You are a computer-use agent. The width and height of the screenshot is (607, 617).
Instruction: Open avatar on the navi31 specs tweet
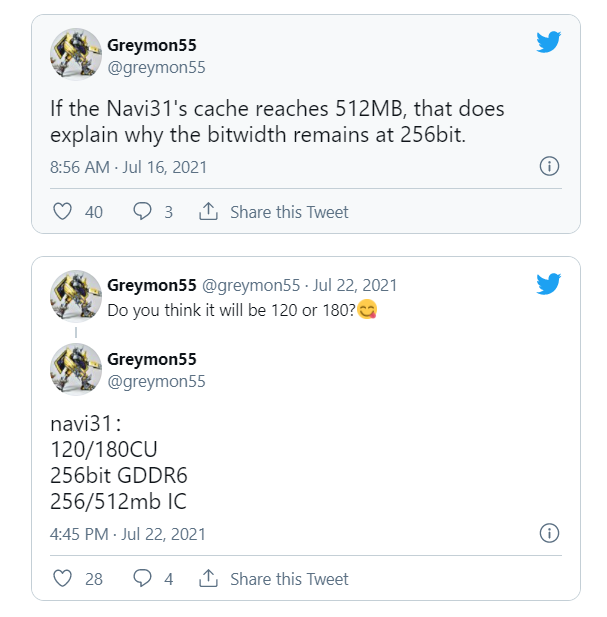[x=76, y=369]
